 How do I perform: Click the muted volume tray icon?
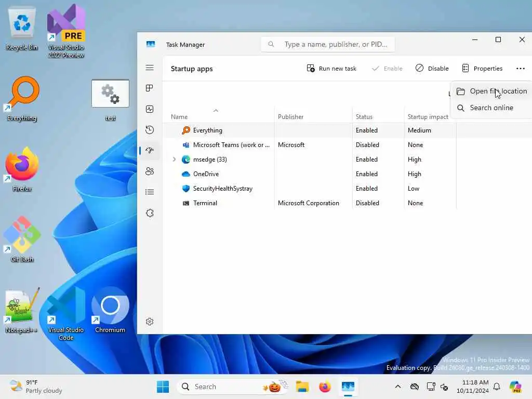(x=444, y=387)
